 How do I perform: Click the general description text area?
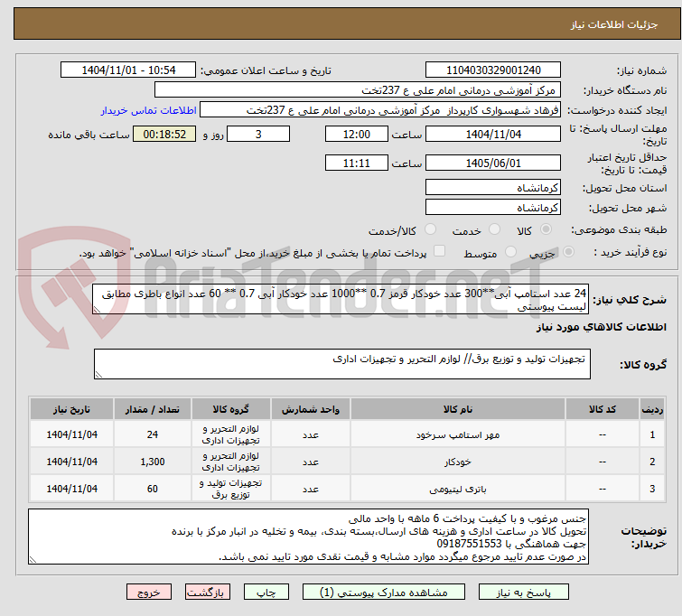coord(341,299)
